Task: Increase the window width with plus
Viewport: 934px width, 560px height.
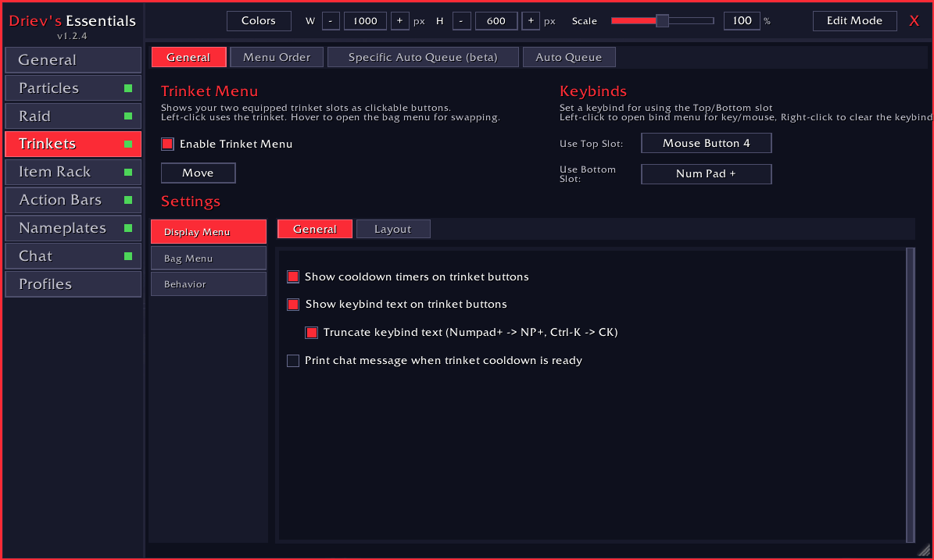Action: 399,21
